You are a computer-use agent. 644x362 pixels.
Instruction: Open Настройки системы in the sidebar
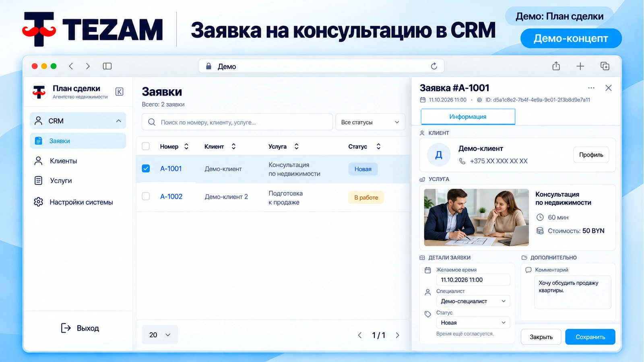[78, 202]
